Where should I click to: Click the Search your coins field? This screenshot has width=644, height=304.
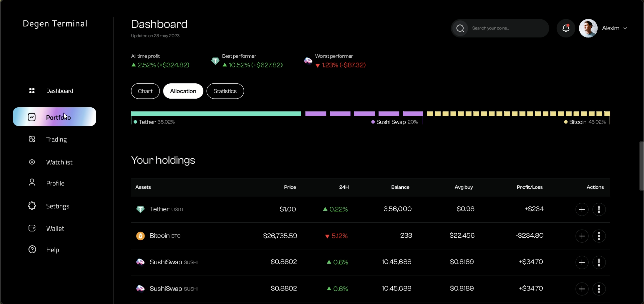(506, 28)
